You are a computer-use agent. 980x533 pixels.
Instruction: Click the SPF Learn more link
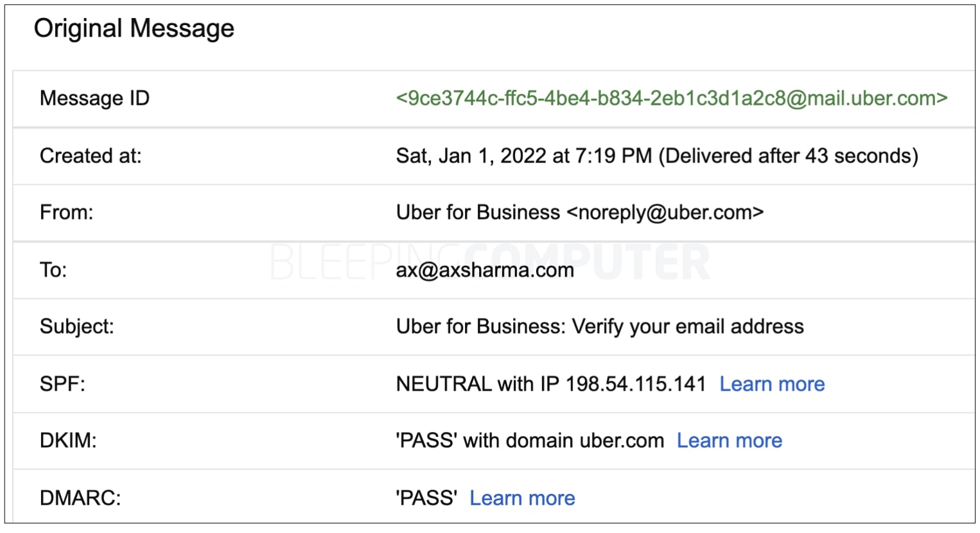[x=772, y=384]
